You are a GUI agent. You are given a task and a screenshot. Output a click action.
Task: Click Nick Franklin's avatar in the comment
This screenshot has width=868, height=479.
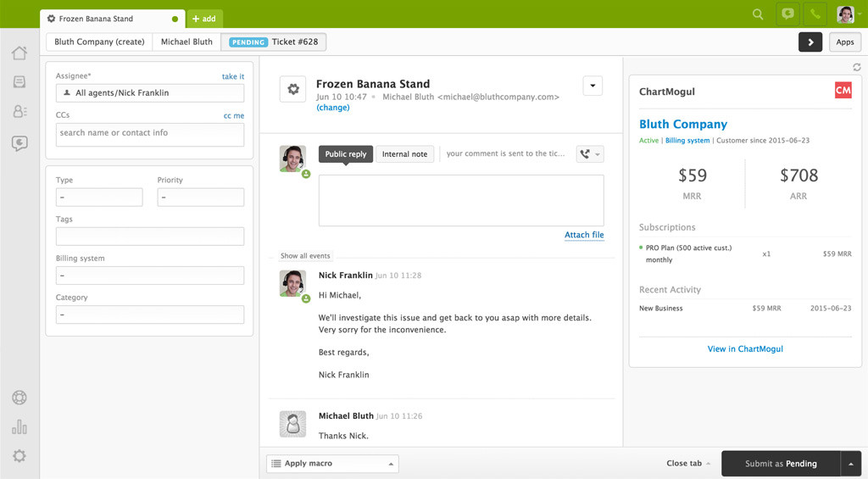point(292,283)
